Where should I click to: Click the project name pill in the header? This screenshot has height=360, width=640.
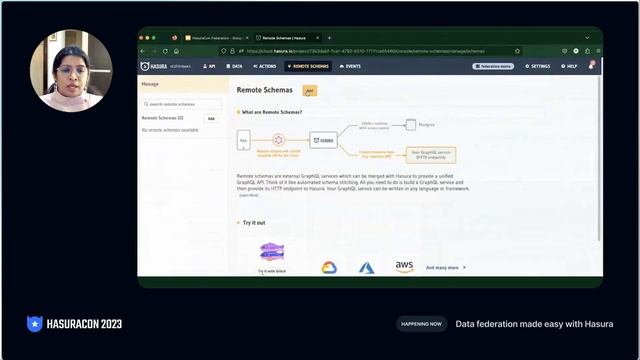click(493, 66)
